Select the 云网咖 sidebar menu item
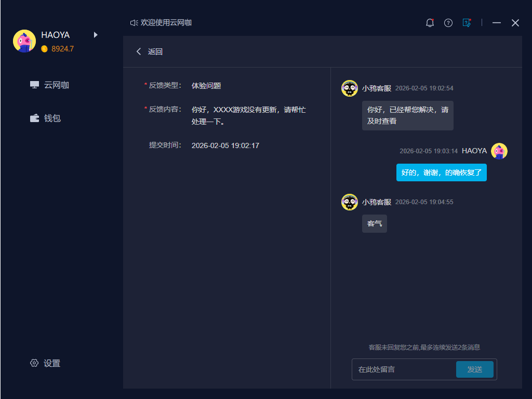 pyautogui.click(x=56, y=85)
